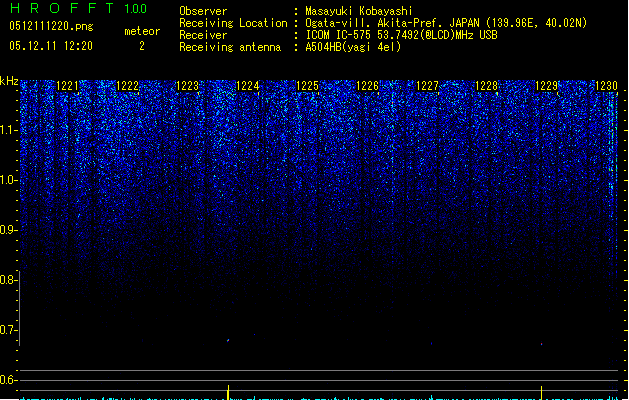Click the Ogata-vill. Akita-Pref. JAPAN location text
This screenshot has width=629, height=400.
point(446,23)
